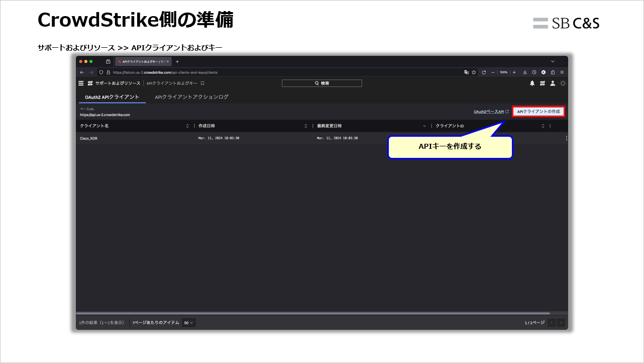Sort by 作成日時 column arrows
The width and height of the screenshot is (644, 363).
click(305, 126)
